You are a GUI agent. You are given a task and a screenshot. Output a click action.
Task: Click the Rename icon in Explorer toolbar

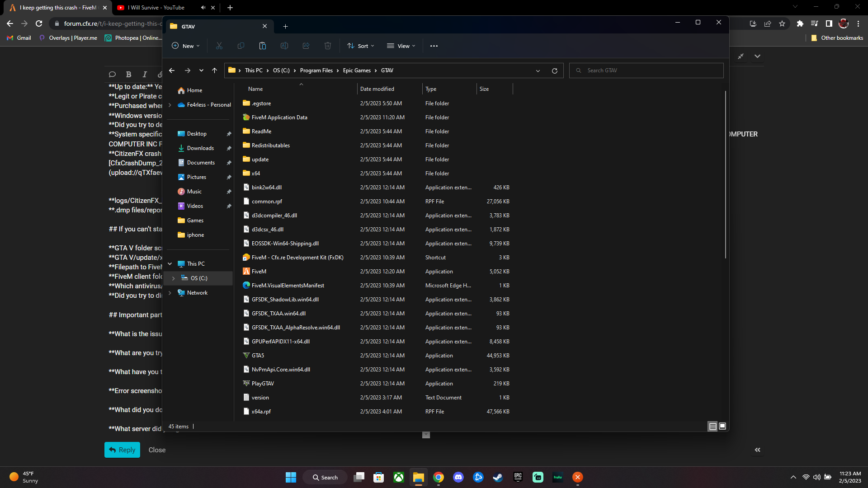(x=284, y=46)
